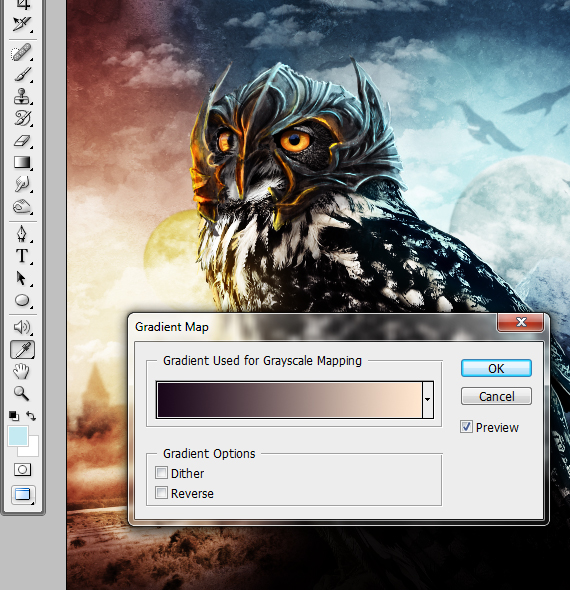
Task: Select the Brush tool
Action: coord(22,74)
